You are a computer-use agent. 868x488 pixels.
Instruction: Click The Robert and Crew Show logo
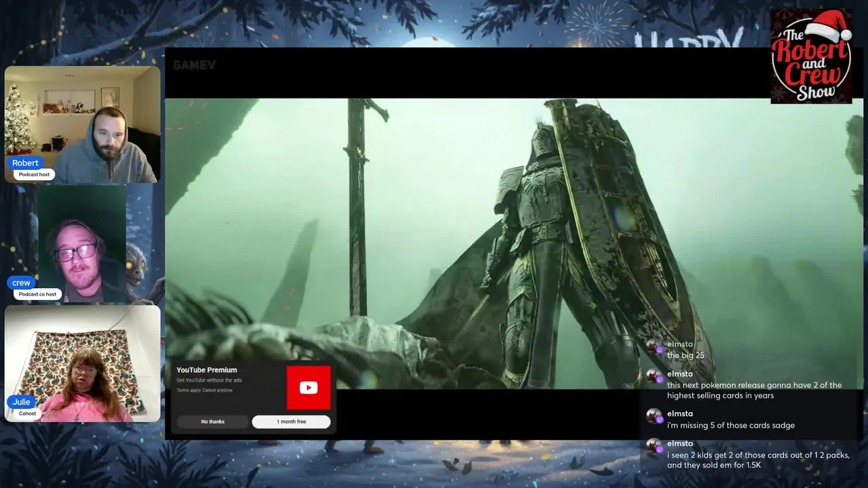(811, 56)
